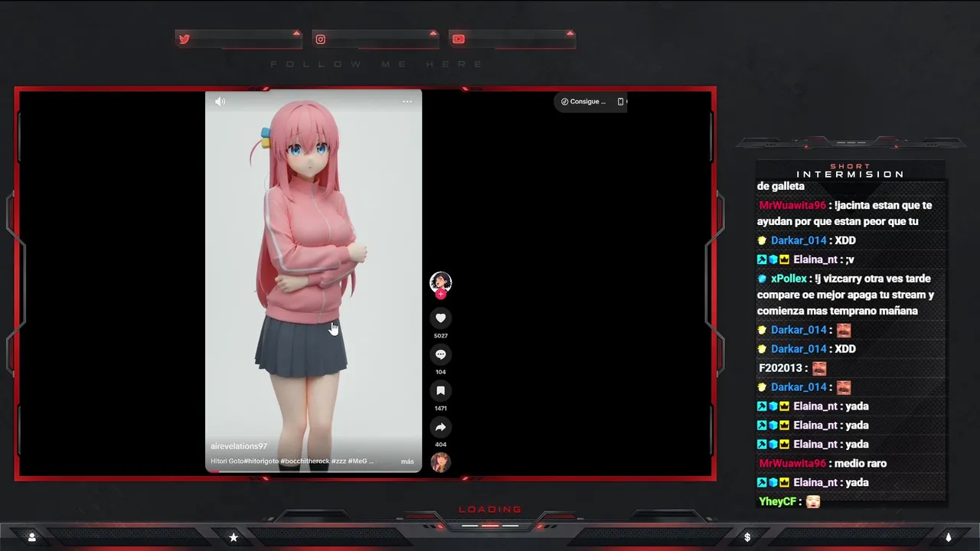Click the video progress bar at bottom
Viewport: 980px width, 551px height.
[x=313, y=471]
